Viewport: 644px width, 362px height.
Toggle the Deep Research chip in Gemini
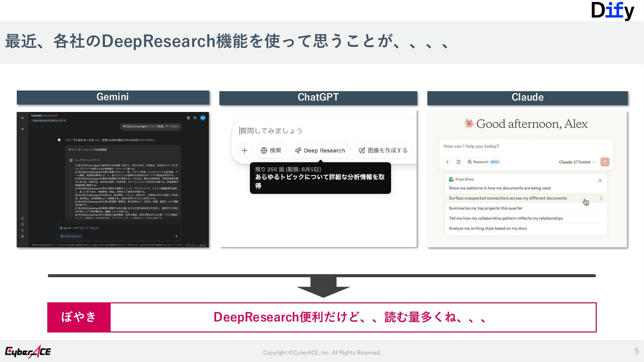(71, 236)
